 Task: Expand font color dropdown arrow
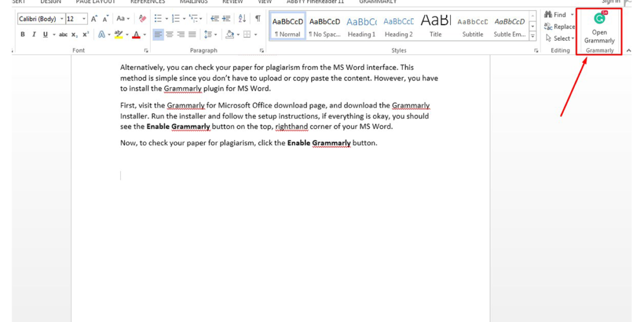(x=145, y=35)
